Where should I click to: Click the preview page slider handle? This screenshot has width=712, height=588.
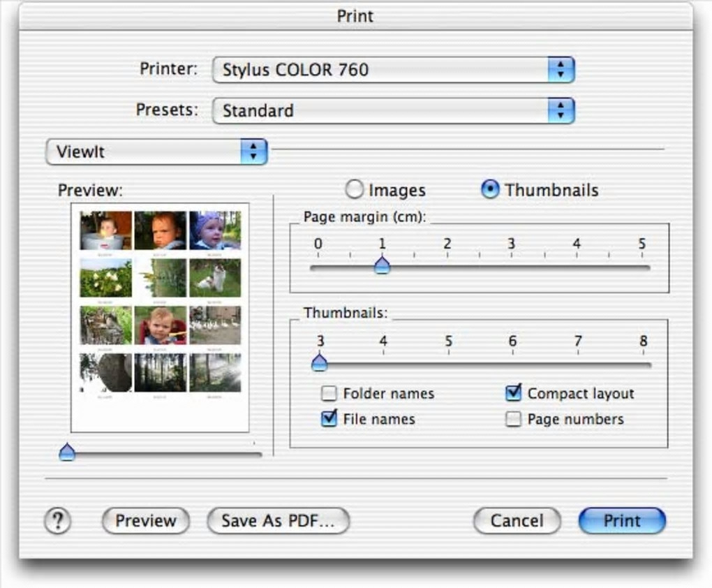tap(67, 453)
